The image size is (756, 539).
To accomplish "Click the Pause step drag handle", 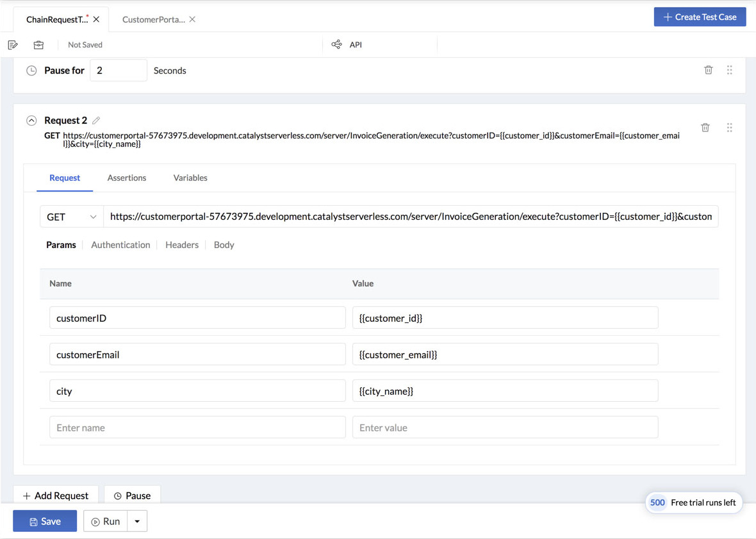I will [x=729, y=70].
